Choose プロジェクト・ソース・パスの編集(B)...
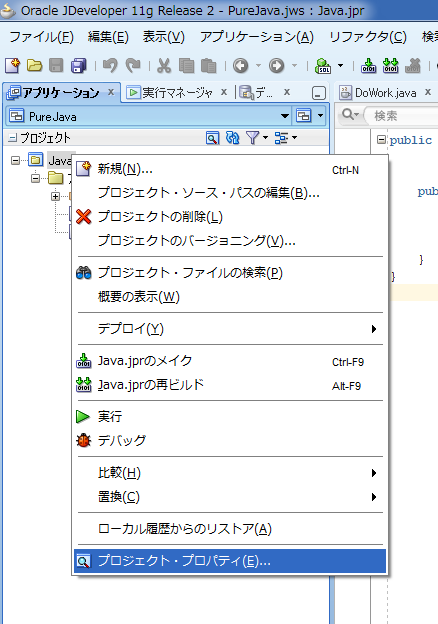This screenshot has height=624, width=438. coord(230,193)
